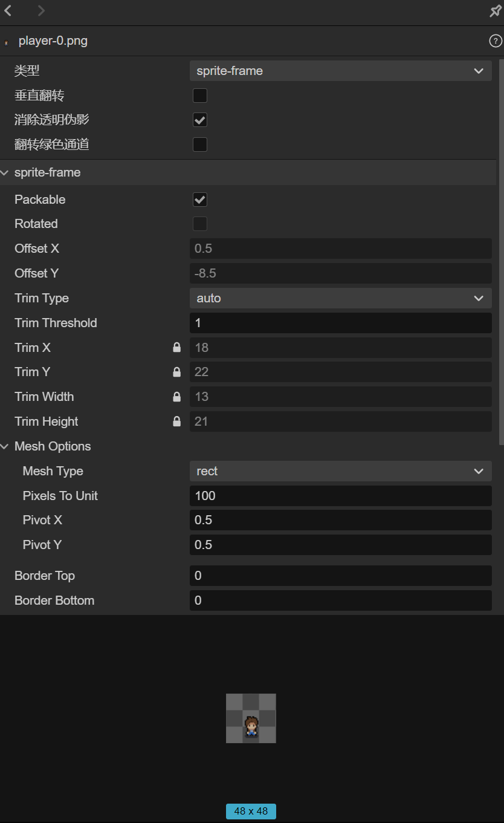Click the lock icon beside Trim Width
The height and width of the screenshot is (823, 504).
[176, 397]
